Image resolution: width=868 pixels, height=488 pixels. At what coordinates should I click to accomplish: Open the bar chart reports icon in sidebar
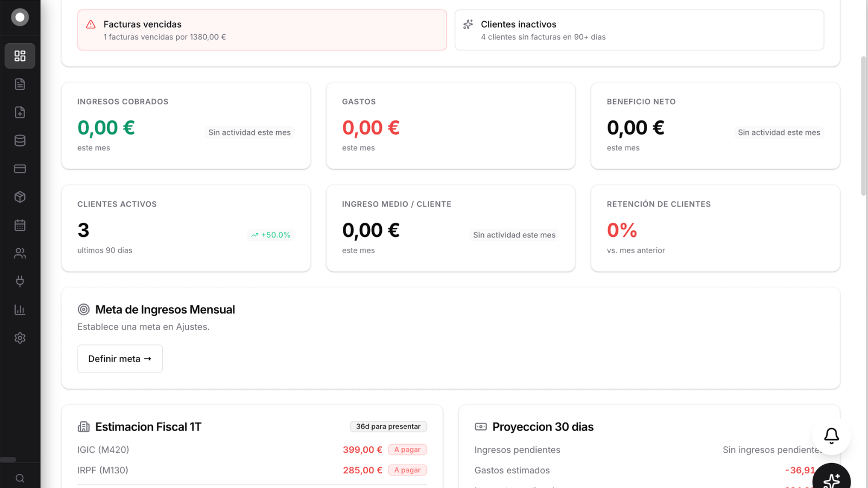tap(20, 310)
